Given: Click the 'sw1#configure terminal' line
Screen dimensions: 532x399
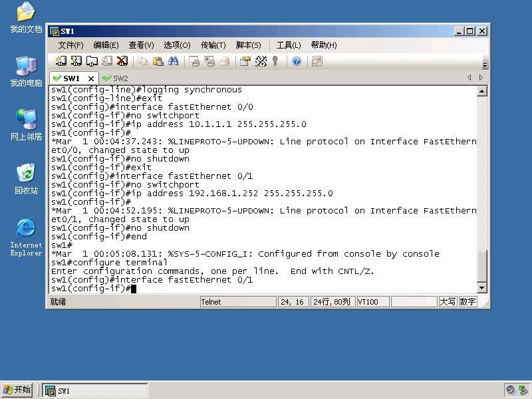Looking at the screenshot, I should click(109, 263).
